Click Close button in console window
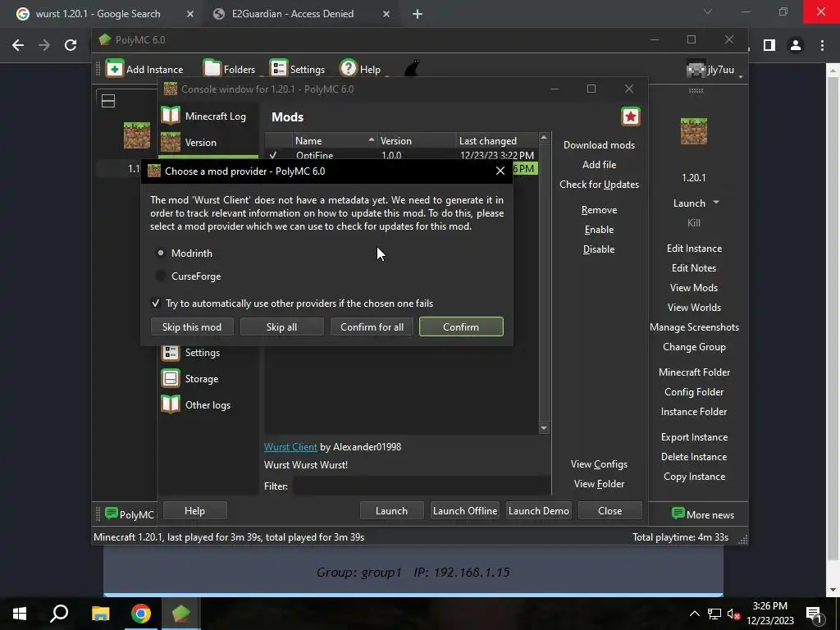This screenshot has width=840, height=630. pyautogui.click(x=609, y=510)
